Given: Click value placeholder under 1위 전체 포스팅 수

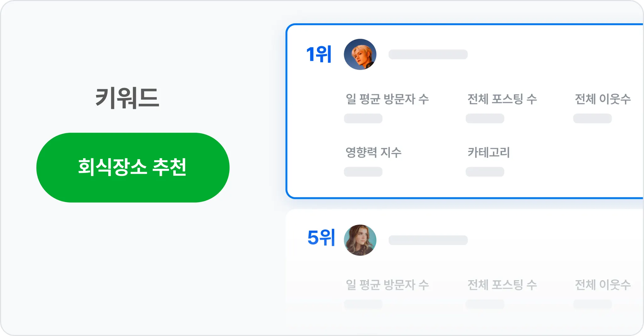Looking at the screenshot, I should click(485, 119).
